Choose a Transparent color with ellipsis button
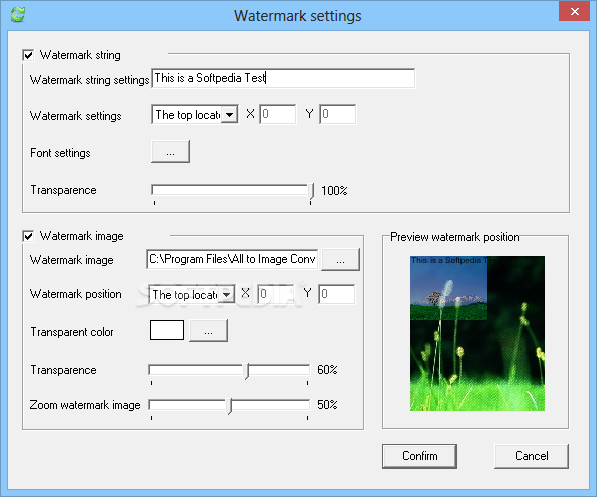The image size is (597, 497). (208, 331)
